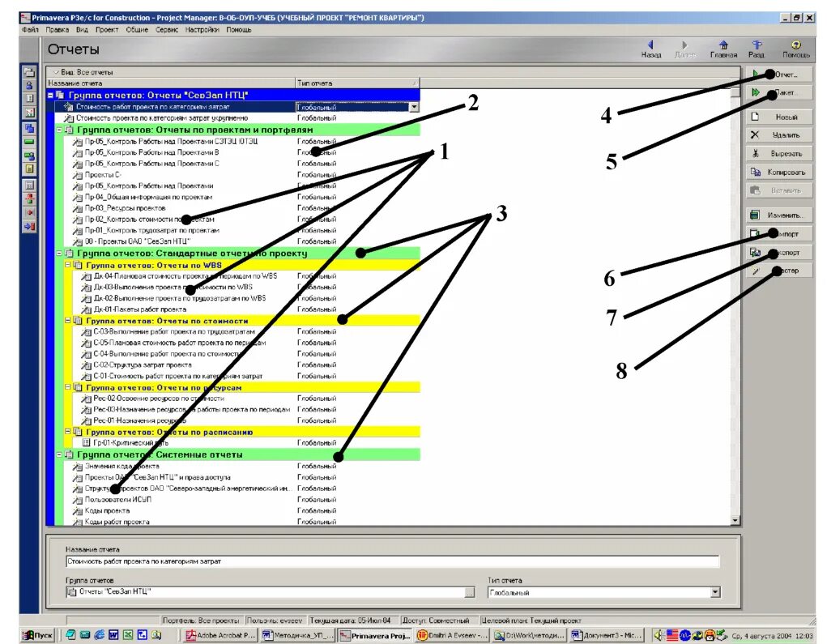Open the Thresholds icon in the directory bar
Image resolution: width=827 pixels, height=644 pixels.
pyautogui.click(x=29, y=198)
